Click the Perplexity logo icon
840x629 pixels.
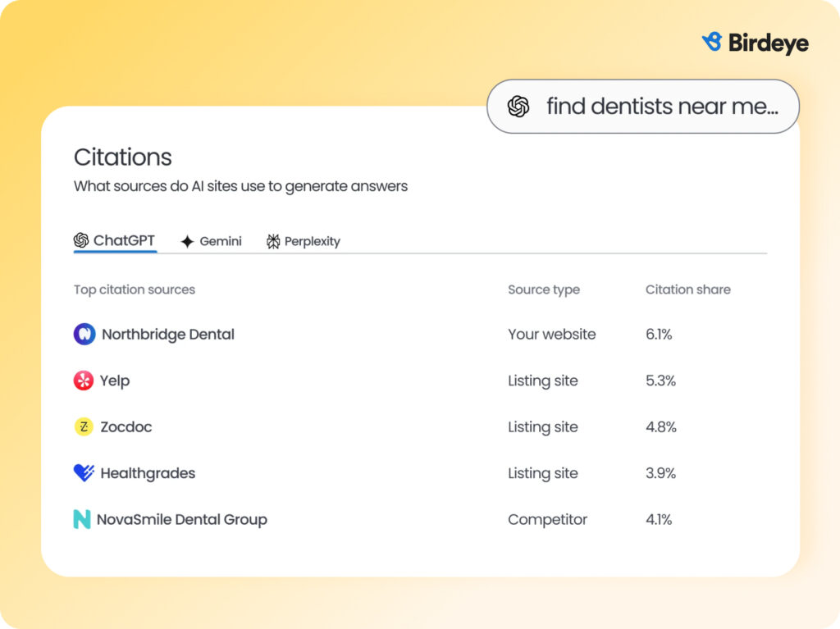point(273,241)
